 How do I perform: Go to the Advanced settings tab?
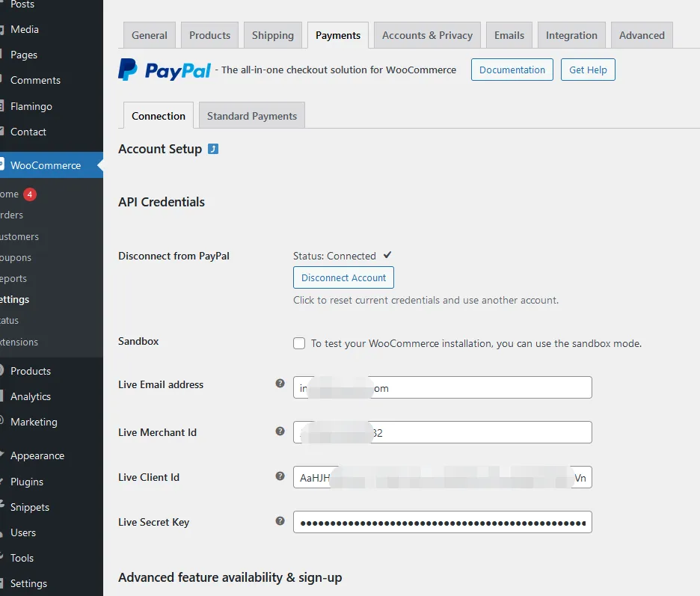pyautogui.click(x=642, y=35)
